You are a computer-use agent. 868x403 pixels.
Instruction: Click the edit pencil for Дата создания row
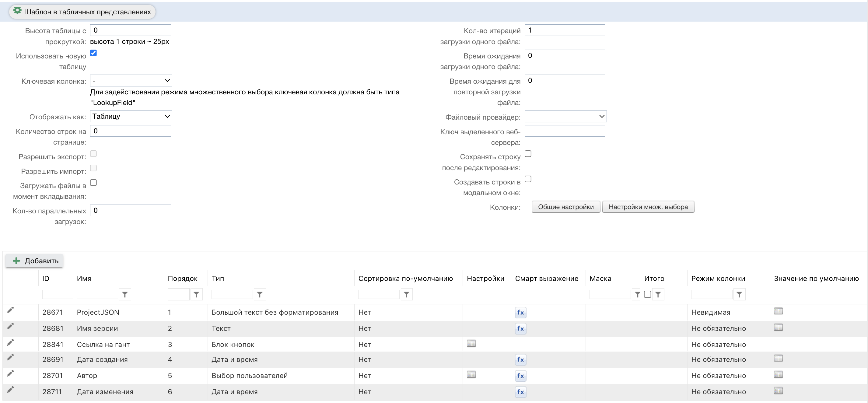pyautogui.click(x=10, y=357)
